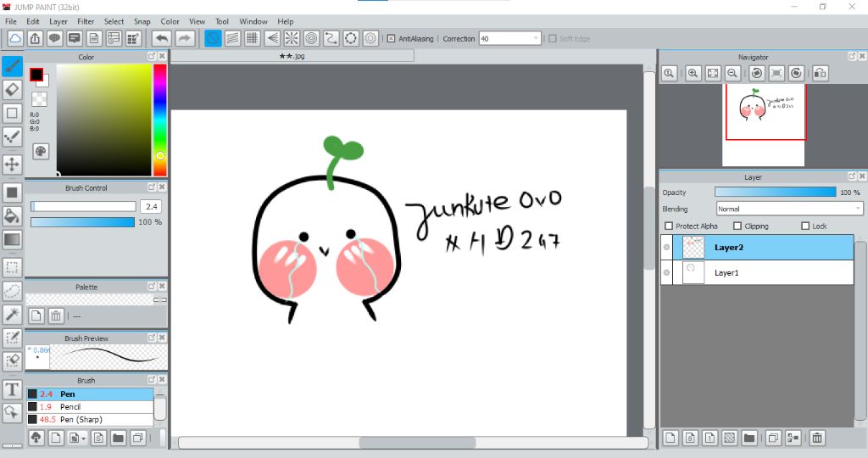
Task: Enable the Clipping checkbox
Action: [x=737, y=226]
